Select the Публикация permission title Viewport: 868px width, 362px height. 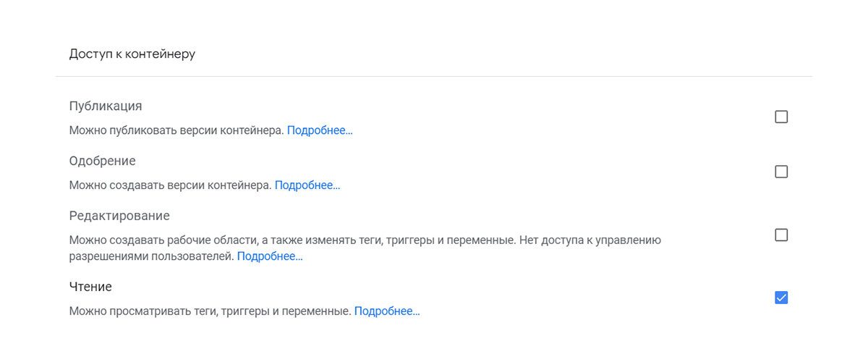[x=106, y=106]
